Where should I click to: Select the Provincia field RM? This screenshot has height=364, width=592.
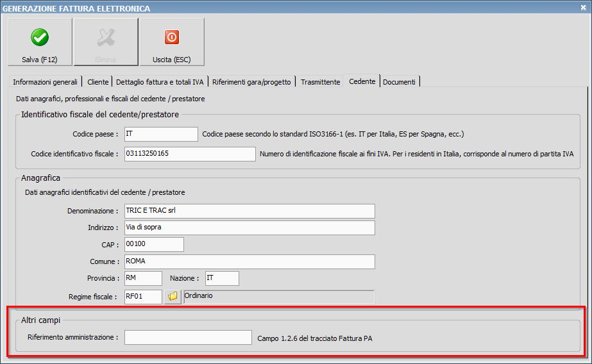point(143,278)
